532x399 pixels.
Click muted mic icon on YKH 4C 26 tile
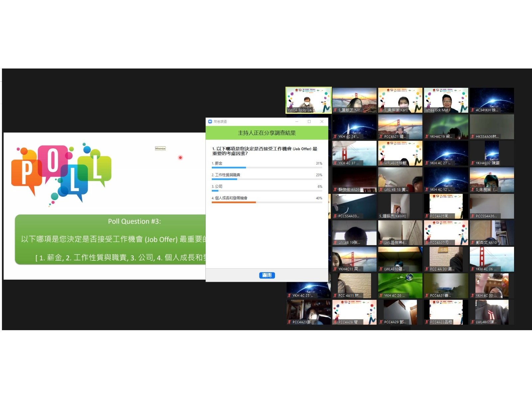click(381, 296)
